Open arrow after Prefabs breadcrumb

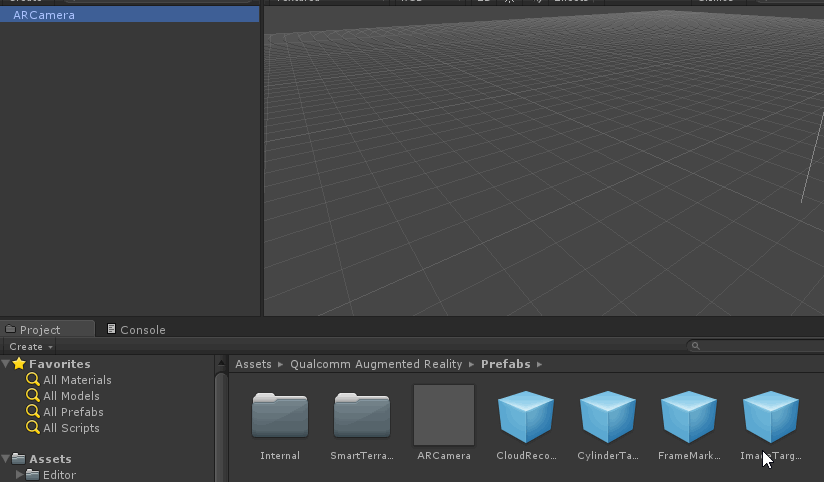pos(540,364)
